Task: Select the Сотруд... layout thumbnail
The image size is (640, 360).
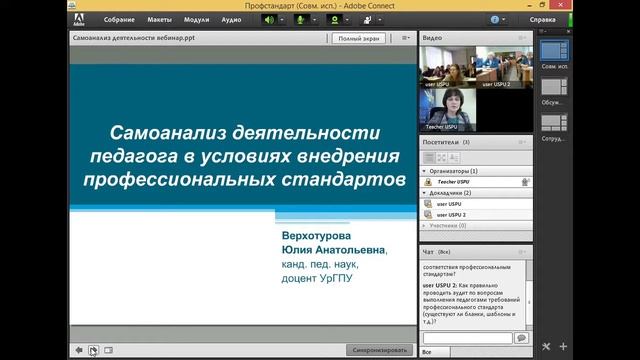Action: click(554, 123)
